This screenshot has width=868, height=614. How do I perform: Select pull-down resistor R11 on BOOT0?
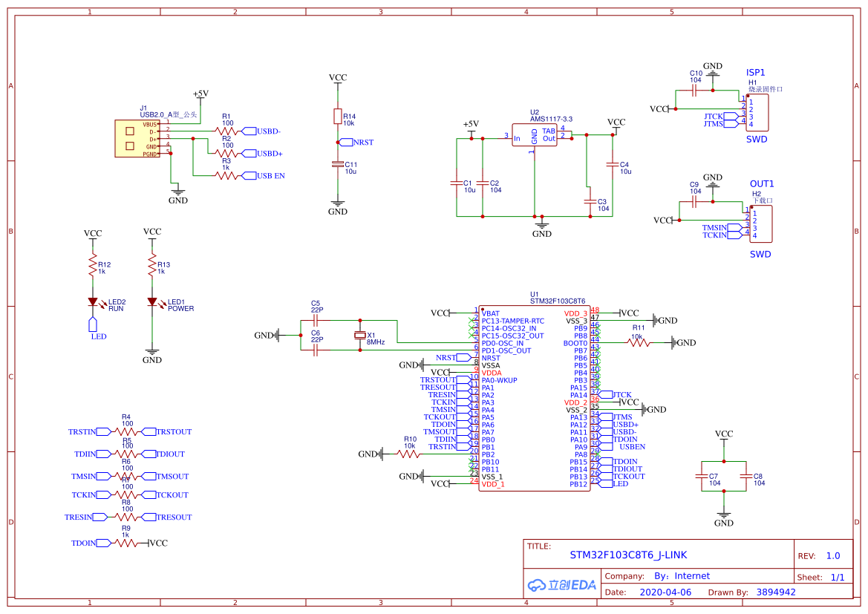point(638,342)
